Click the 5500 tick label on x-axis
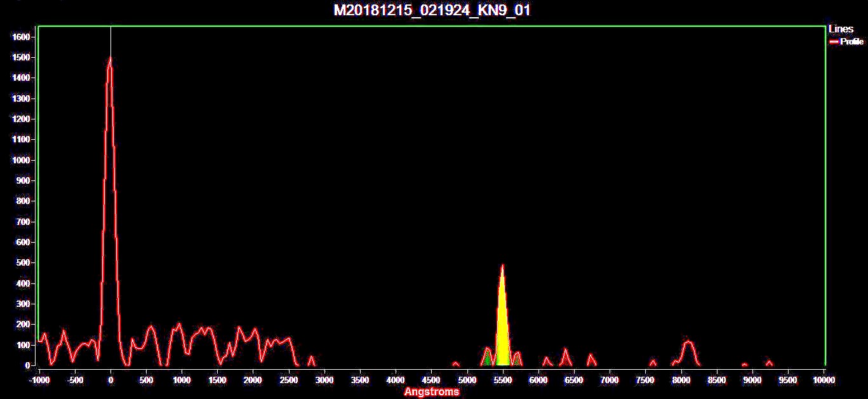 (502, 380)
